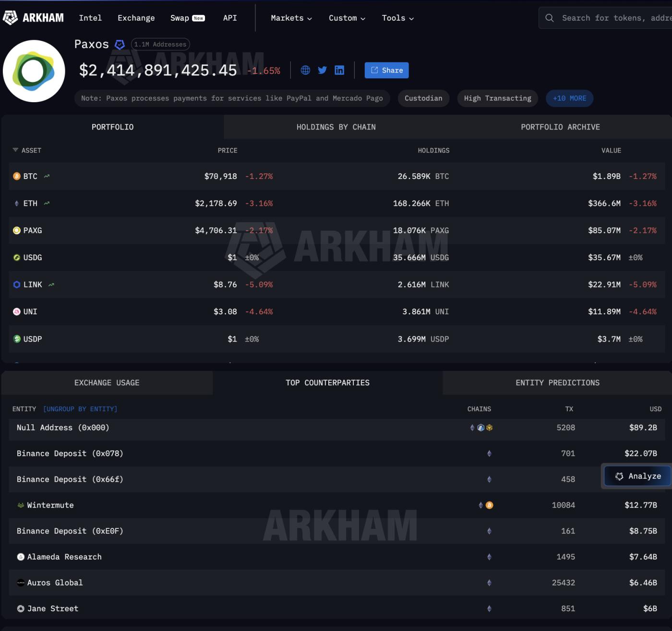Click the ETH trend chart icon
The height and width of the screenshot is (631, 672).
(x=47, y=203)
